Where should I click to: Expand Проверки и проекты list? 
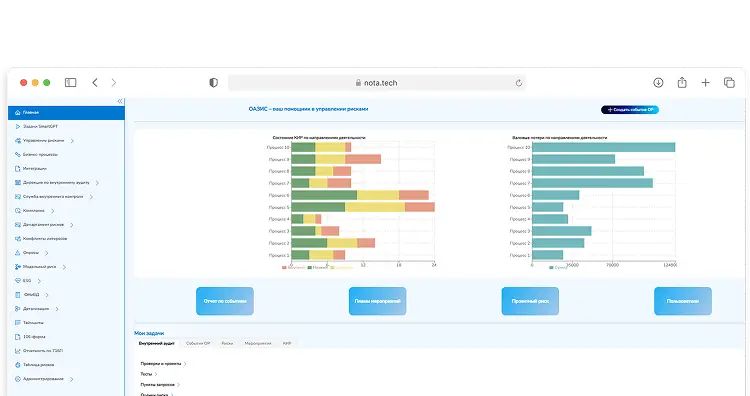point(163,364)
